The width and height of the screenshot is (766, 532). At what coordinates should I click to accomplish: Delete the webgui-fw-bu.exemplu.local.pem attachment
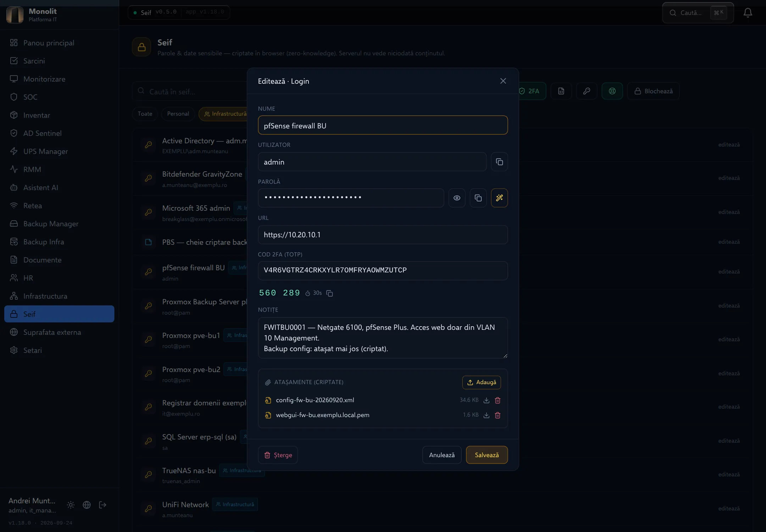point(498,415)
